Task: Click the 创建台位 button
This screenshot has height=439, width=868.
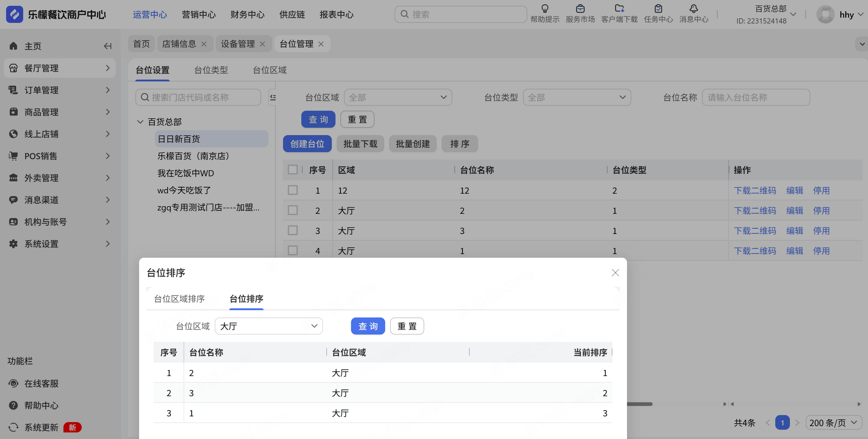Action: point(307,144)
